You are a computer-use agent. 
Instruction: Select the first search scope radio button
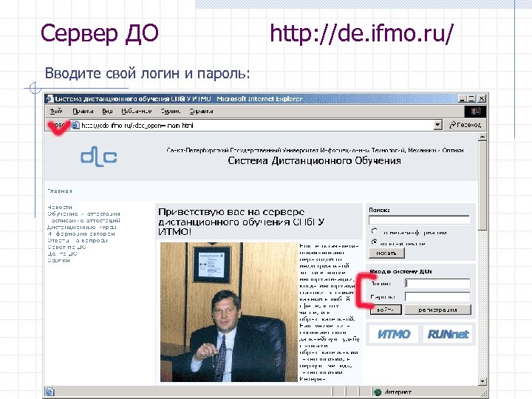374,231
